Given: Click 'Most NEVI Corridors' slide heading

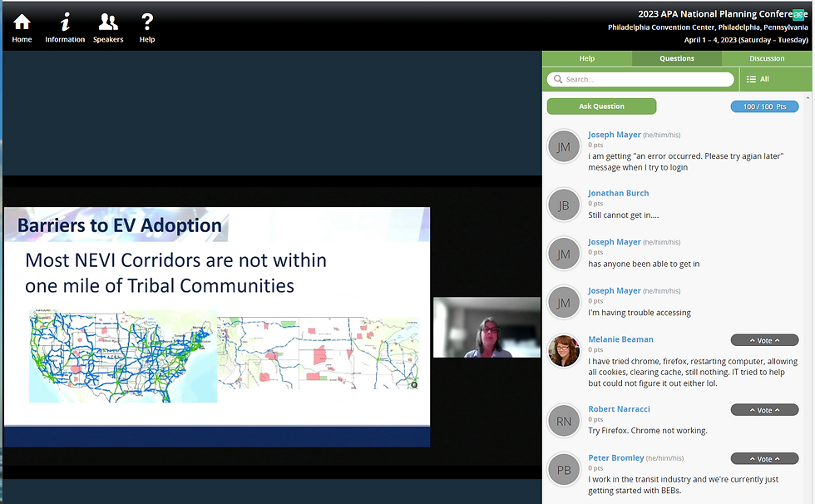Looking at the screenshot, I should pyautogui.click(x=175, y=273).
